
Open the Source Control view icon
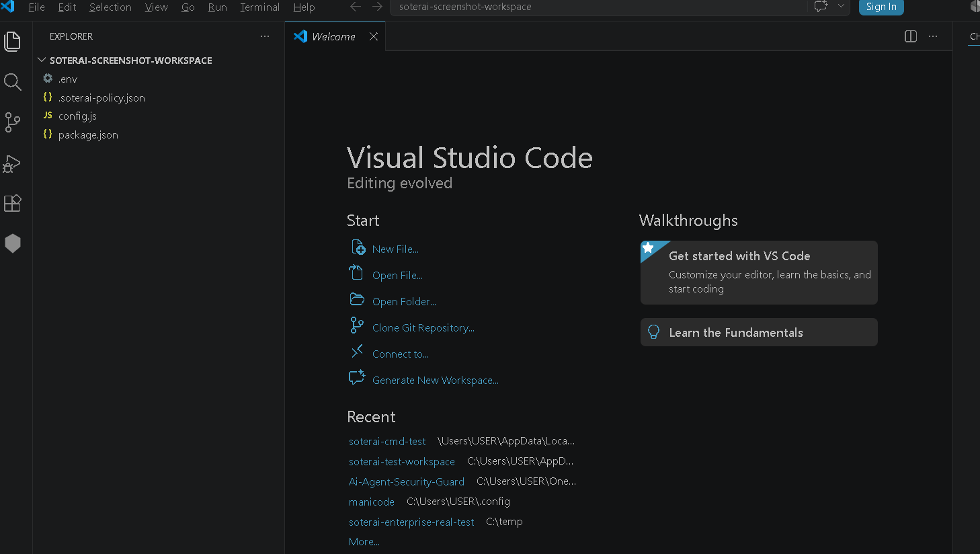tap(13, 122)
